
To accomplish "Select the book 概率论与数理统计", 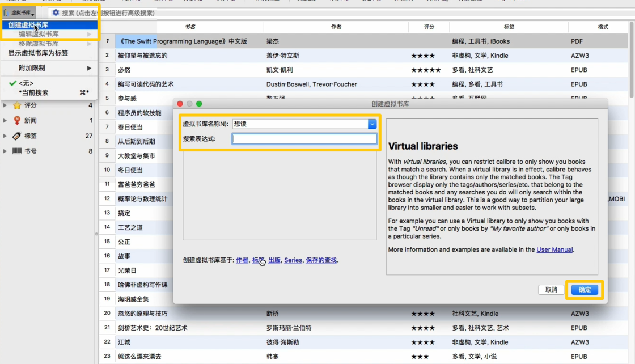I will (x=142, y=199).
